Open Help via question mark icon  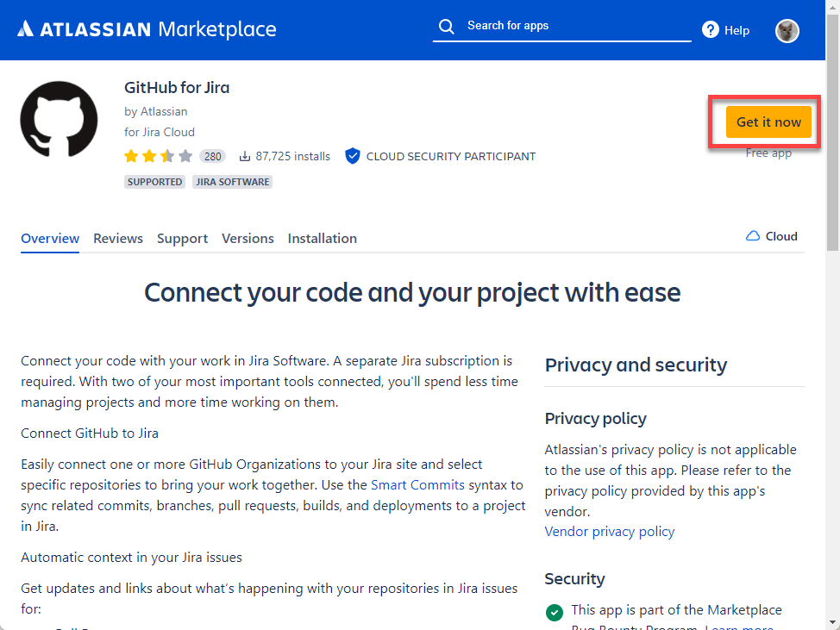click(x=711, y=30)
